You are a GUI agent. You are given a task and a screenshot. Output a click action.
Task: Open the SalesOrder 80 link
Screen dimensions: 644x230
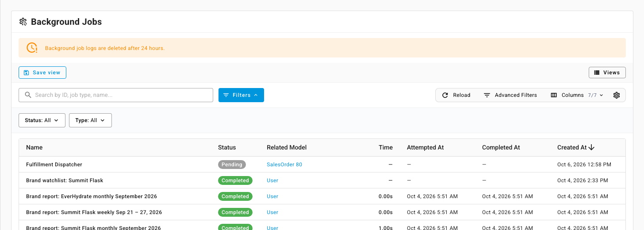pos(284,165)
